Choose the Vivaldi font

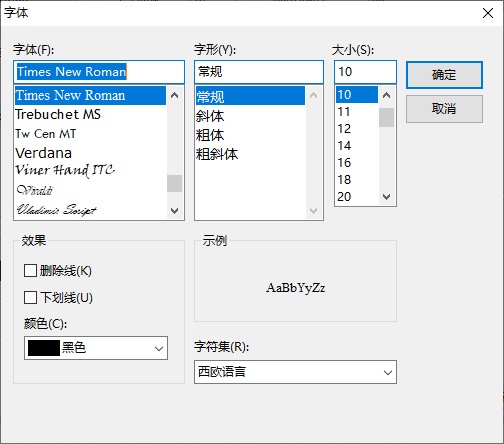pyautogui.click(x=90, y=190)
